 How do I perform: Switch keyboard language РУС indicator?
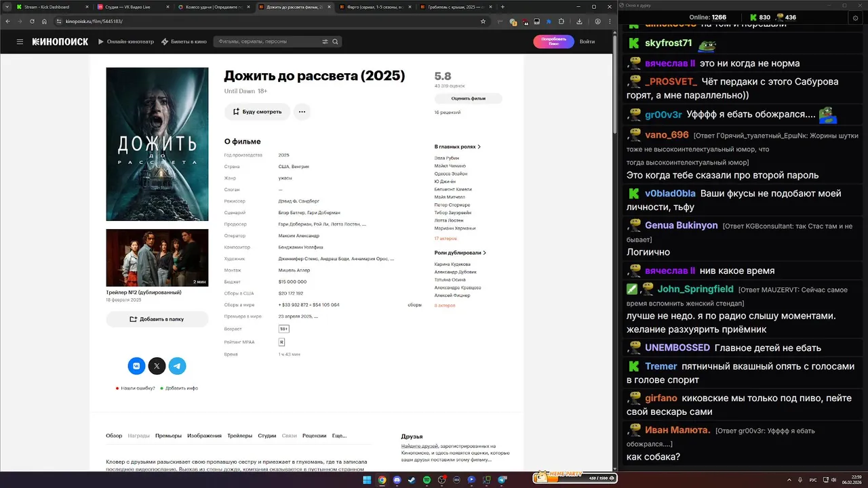tap(812, 480)
